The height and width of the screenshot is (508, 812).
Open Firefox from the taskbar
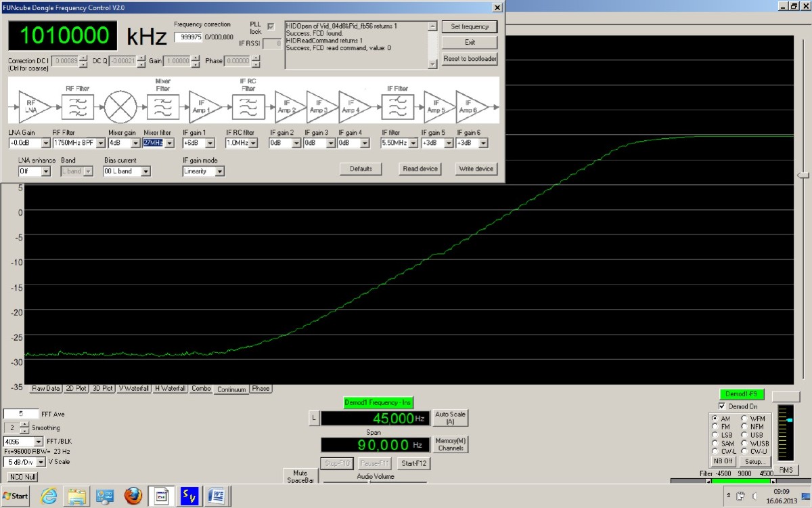(133, 496)
